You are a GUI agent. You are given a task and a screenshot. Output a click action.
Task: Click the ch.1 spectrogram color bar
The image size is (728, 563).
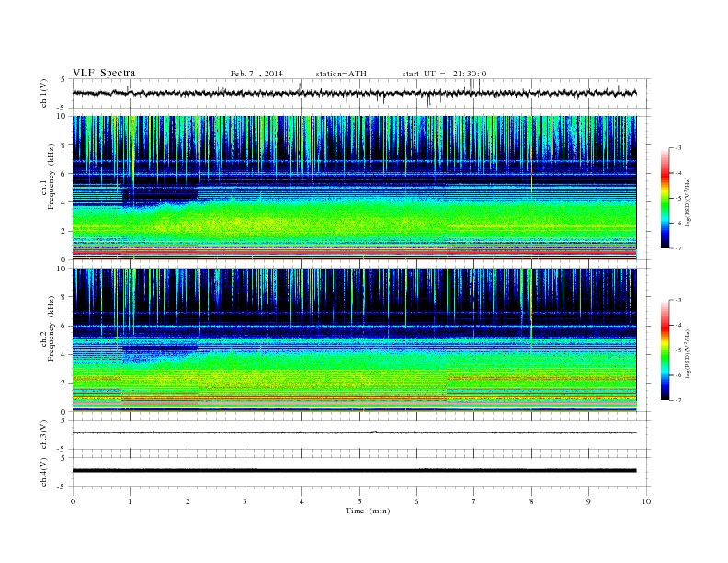665,198
